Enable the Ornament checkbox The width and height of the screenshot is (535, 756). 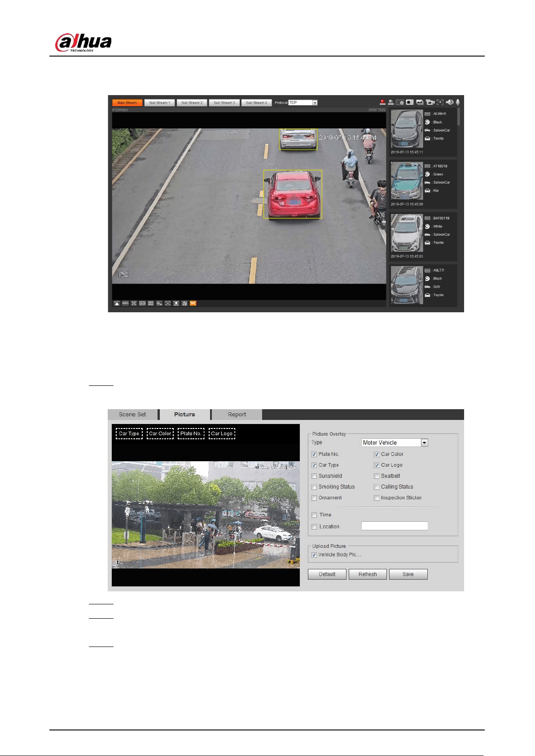pos(314,498)
